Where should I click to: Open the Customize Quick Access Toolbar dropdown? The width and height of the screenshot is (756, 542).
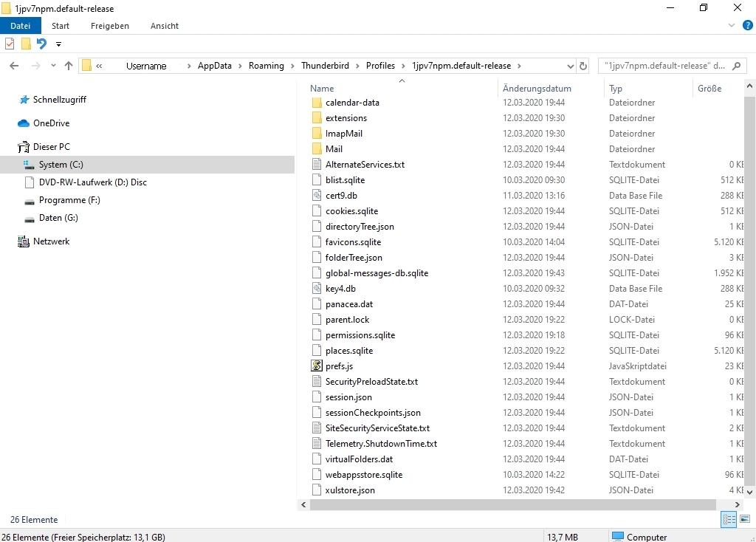(58, 44)
